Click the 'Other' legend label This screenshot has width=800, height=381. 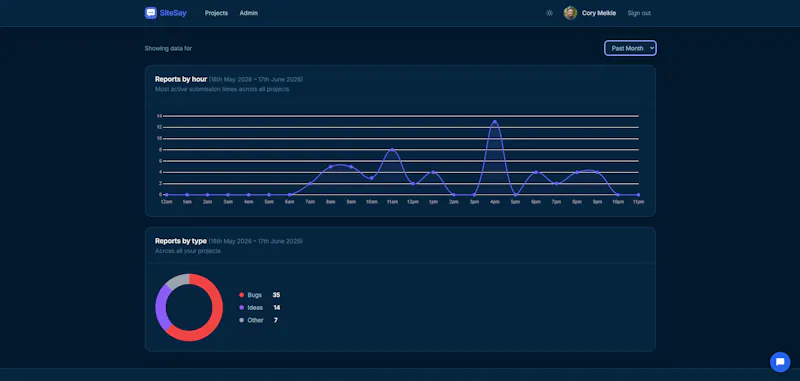click(256, 320)
